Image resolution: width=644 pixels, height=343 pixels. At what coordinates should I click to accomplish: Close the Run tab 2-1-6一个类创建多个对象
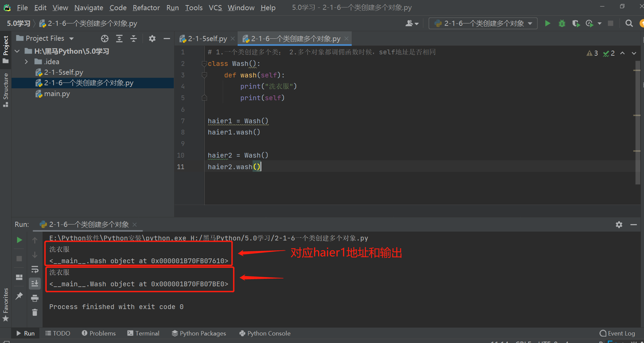[135, 224]
